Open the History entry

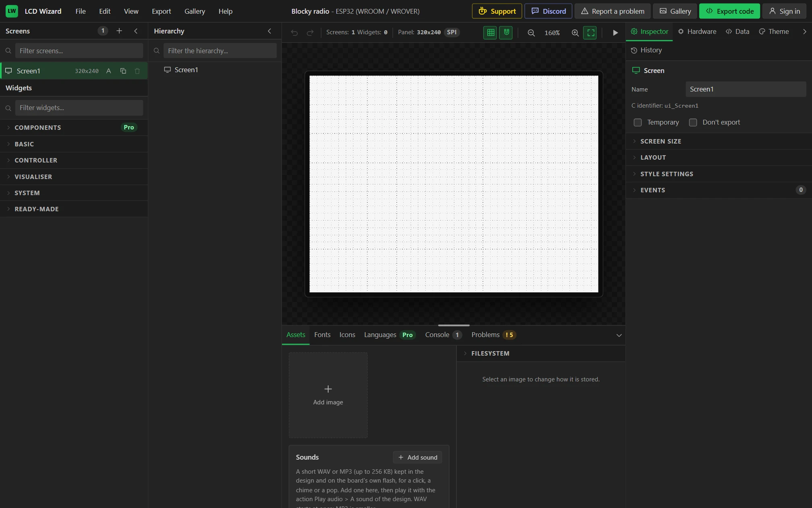(x=646, y=50)
